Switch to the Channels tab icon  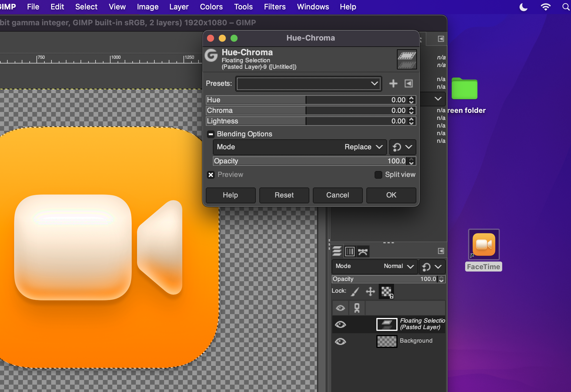click(x=350, y=251)
